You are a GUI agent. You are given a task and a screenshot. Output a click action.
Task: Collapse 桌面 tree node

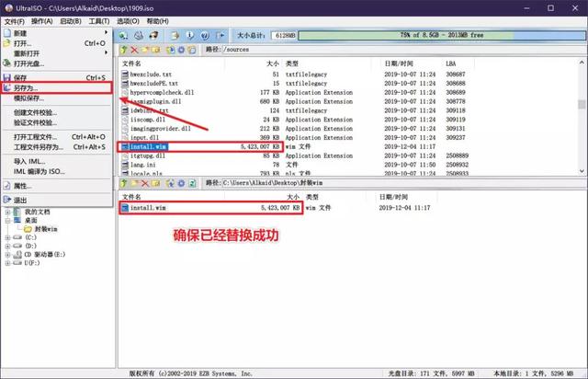click(7, 221)
